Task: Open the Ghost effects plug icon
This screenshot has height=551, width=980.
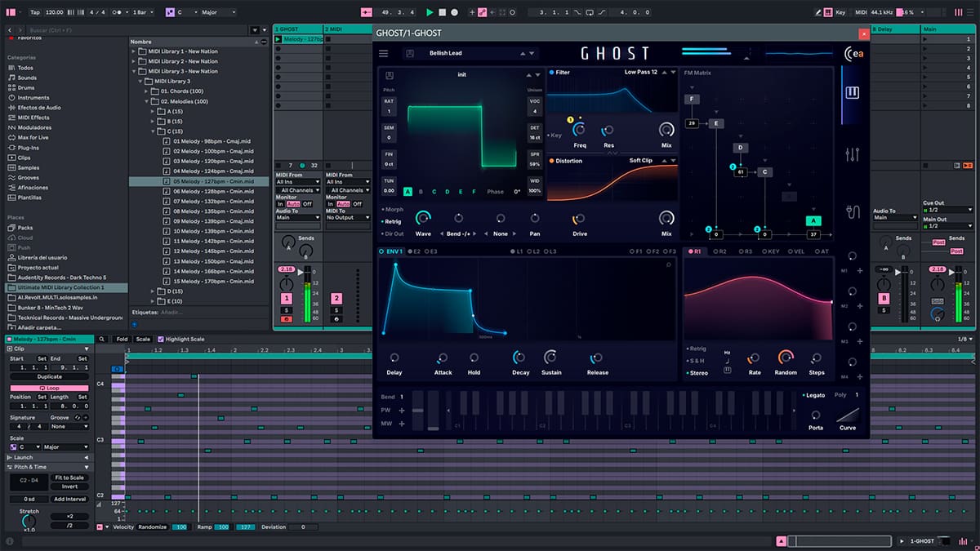Action: (x=853, y=212)
